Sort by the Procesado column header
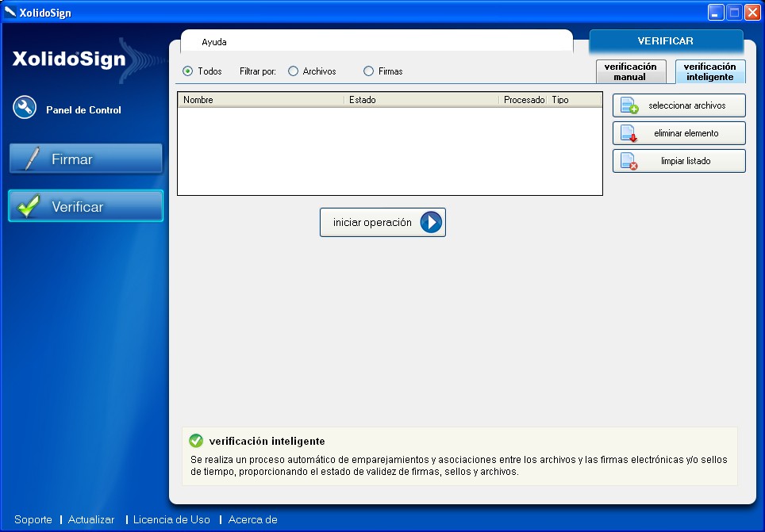 (524, 100)
